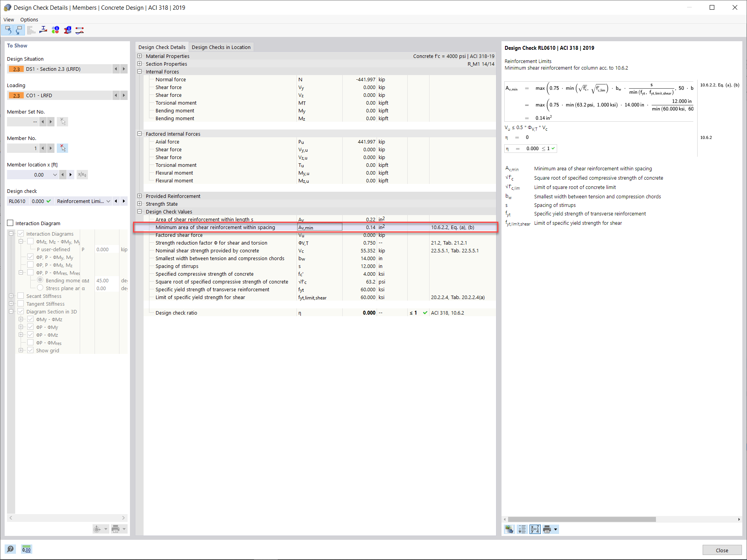
Task: Collapse the Internal Forces section
Action: (140, 72)
